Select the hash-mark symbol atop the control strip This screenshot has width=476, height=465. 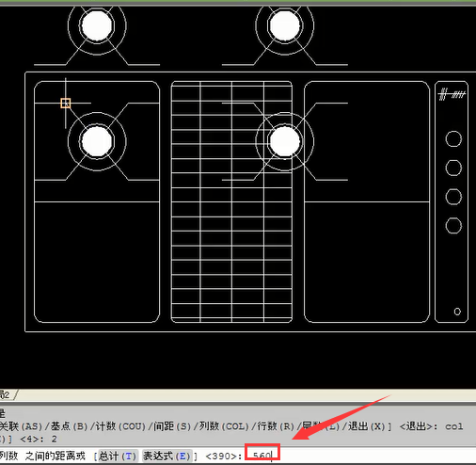click(452, 94)
